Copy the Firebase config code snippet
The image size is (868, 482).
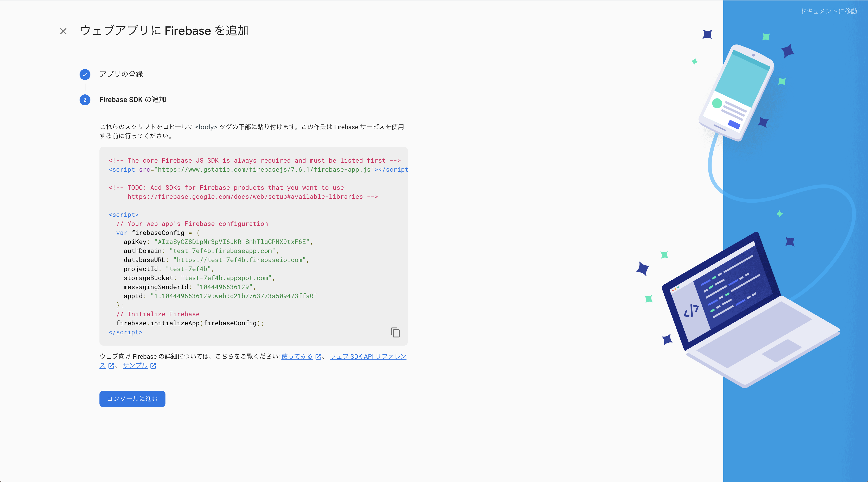point(395,332)
